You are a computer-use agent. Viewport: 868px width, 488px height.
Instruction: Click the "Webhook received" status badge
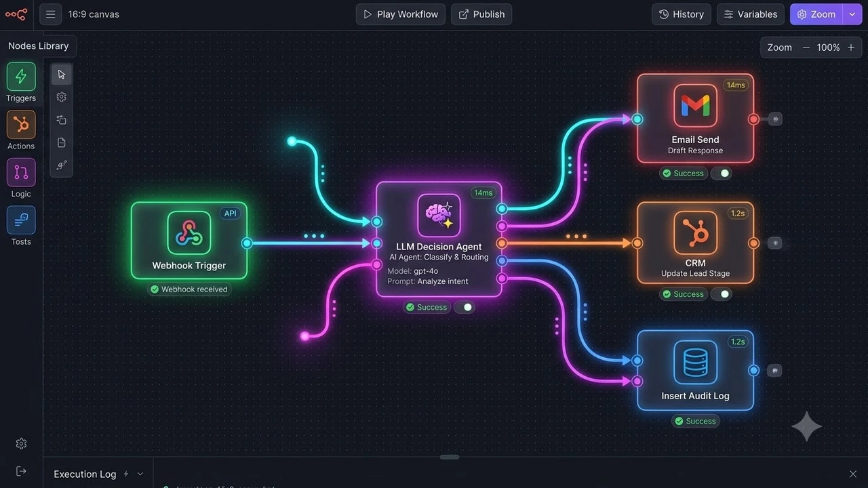[x=189, y=289]
